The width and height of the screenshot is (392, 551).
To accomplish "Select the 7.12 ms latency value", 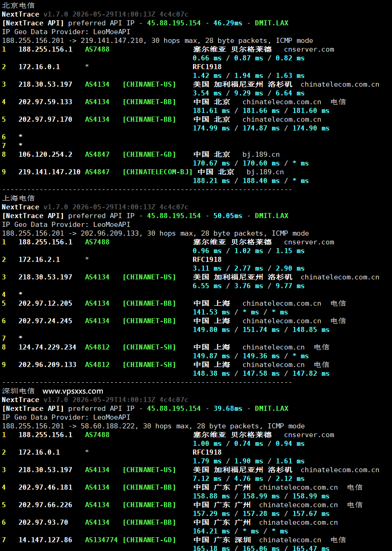I will (207, 478).
